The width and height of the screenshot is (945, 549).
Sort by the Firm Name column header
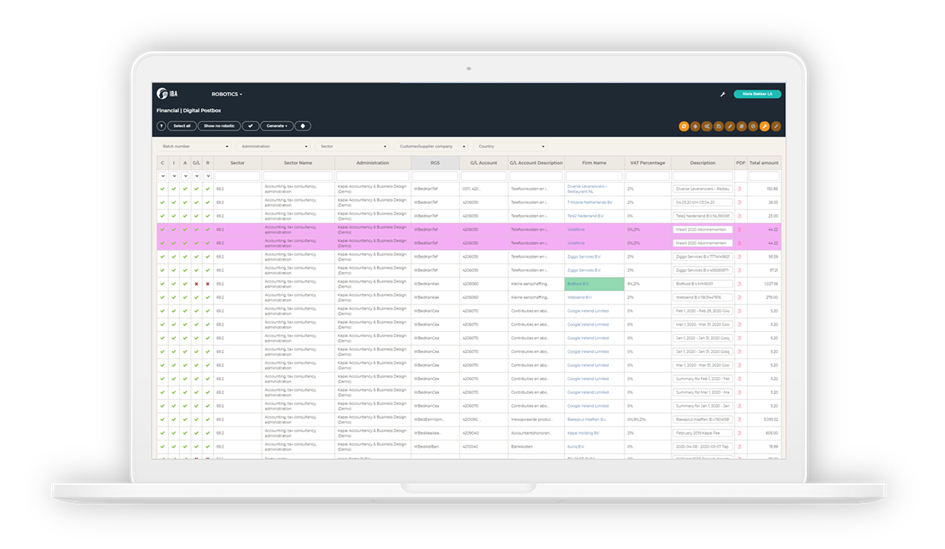pos(594,163)
